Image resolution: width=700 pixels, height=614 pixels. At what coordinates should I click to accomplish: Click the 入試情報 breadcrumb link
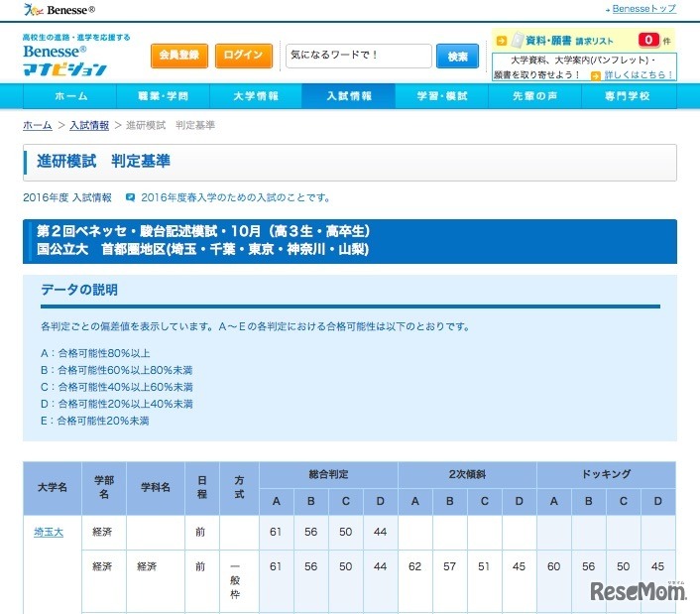89,125
